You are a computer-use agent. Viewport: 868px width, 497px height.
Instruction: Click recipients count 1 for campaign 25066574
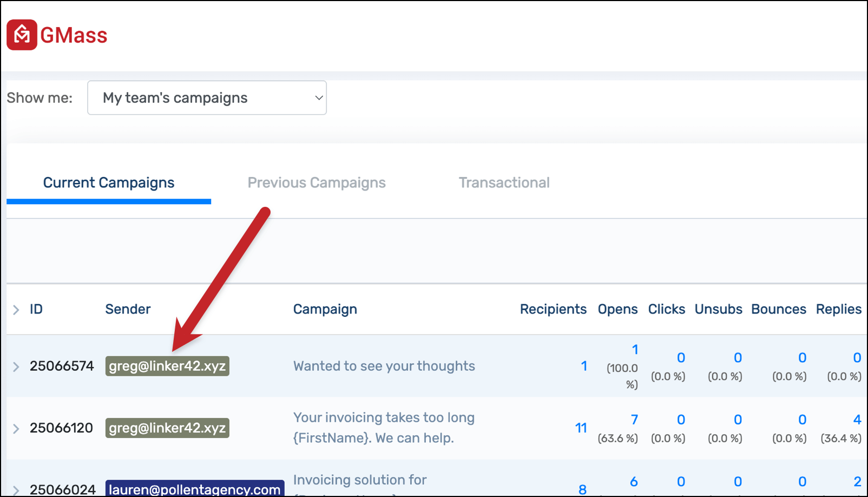pos(584,366)
